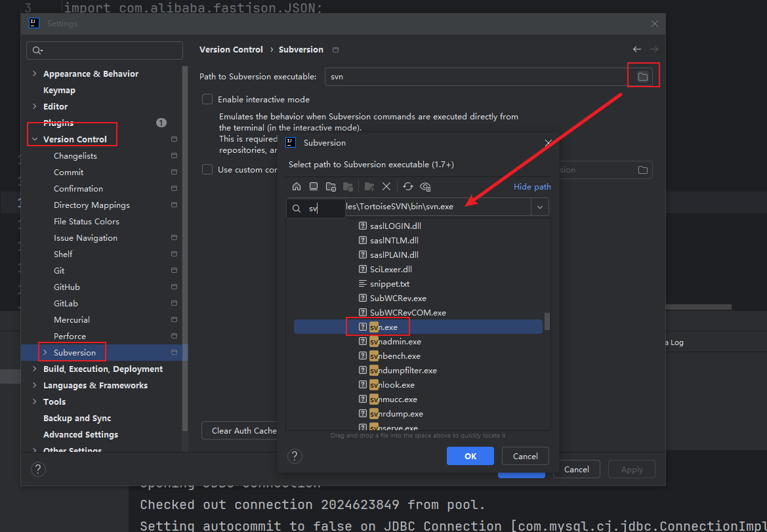Click project settings icon on Issue Navigation row
Screen dimensions: 767x532
click(x=174, y=237)
